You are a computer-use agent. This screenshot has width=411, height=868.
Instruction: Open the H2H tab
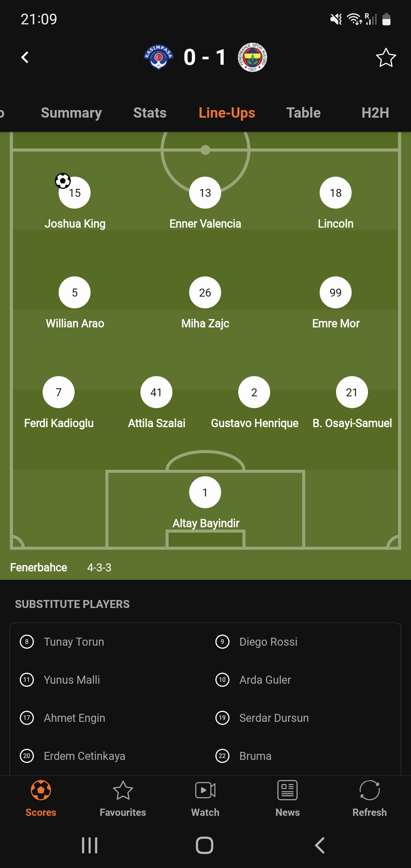375,113
